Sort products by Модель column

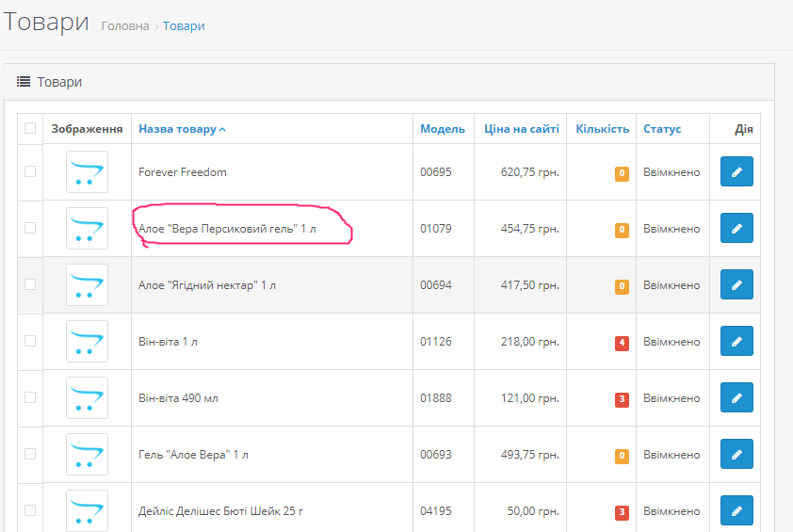(443, 129)
